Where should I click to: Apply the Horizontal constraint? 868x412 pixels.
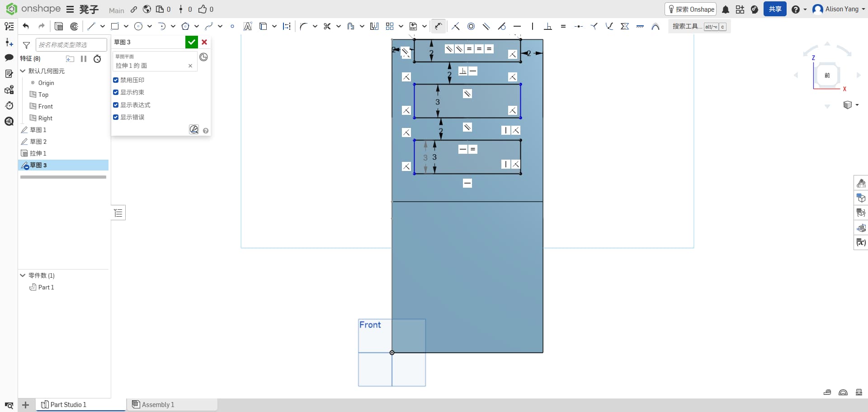pyautogui.click(x=517, y=26)
